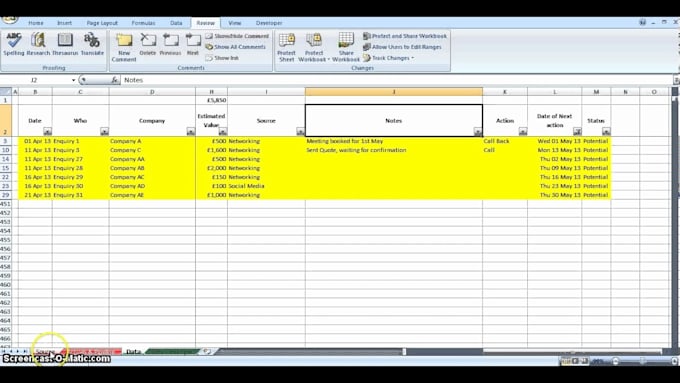Switch to the Home ribbon tab

point(36,23)
